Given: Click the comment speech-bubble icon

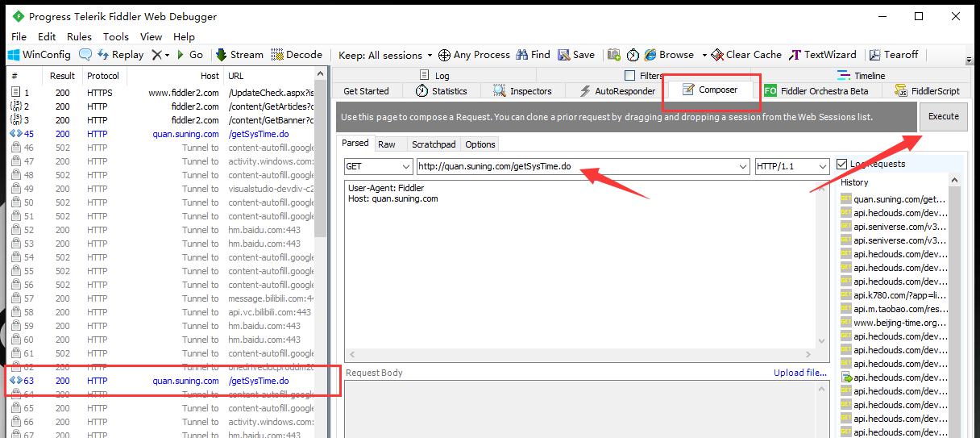Looking at the screenshot, I should pyautogui.click(x=85, y=55).
